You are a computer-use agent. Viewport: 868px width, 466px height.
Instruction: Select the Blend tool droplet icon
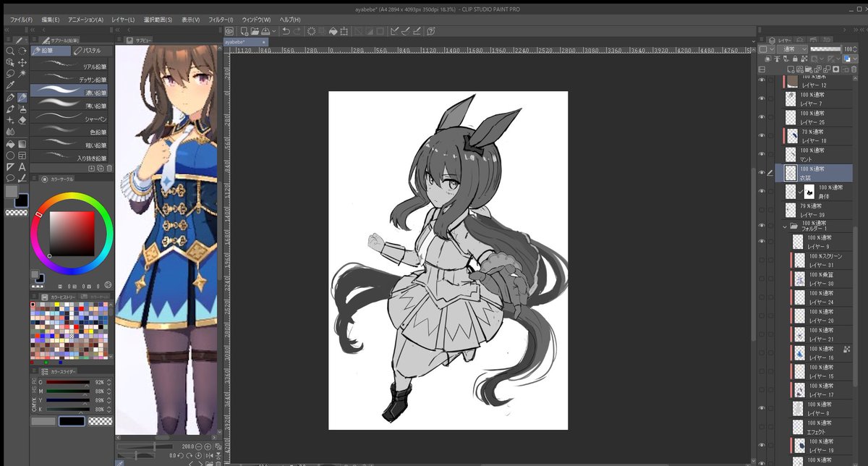[x=10, y=131]
